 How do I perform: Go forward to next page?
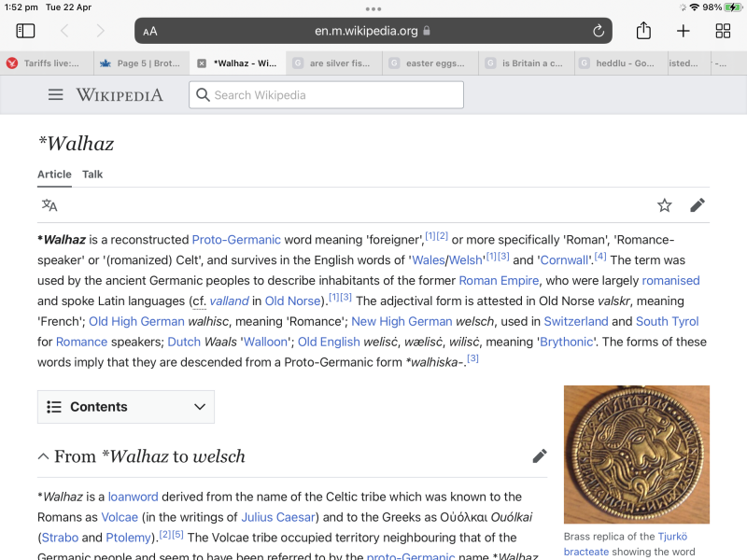100,31
